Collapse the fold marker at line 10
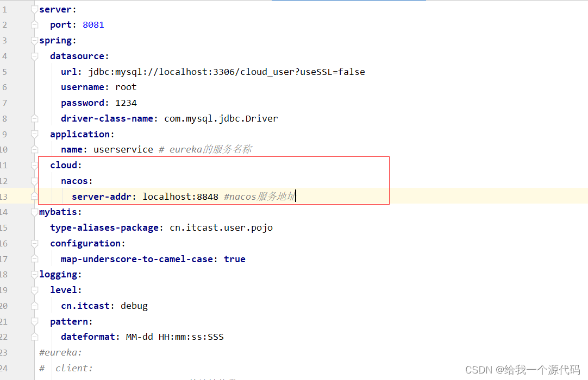The image size is (588, 380). click(34, 149)
